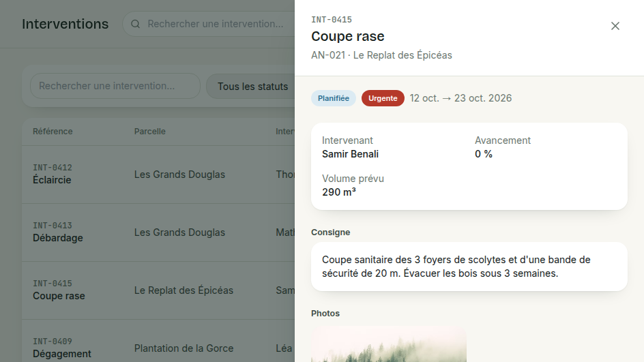Click the Coupe rase panel title
This screenshot has width=644, height=362.
[347, 36]
